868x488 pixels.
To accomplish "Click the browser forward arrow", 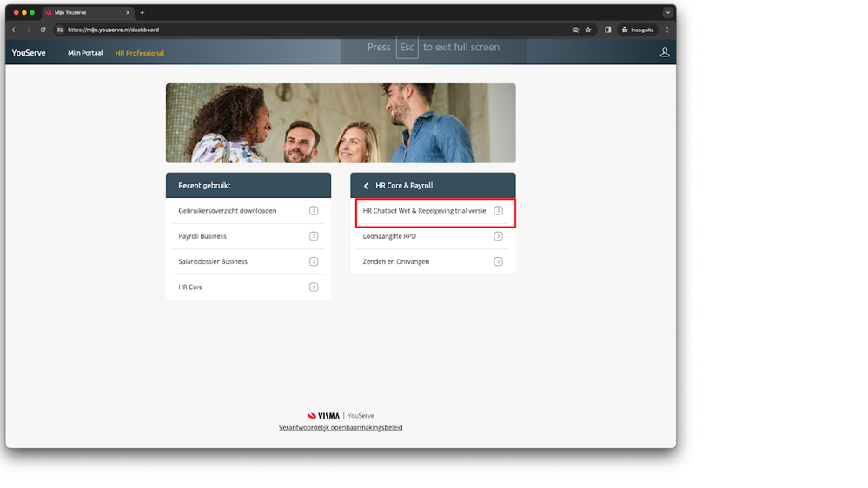I will point(28,30).
